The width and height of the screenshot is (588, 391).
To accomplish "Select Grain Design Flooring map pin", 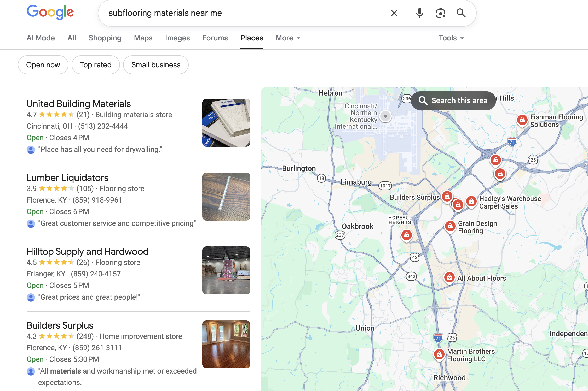I will coord(450,226).
